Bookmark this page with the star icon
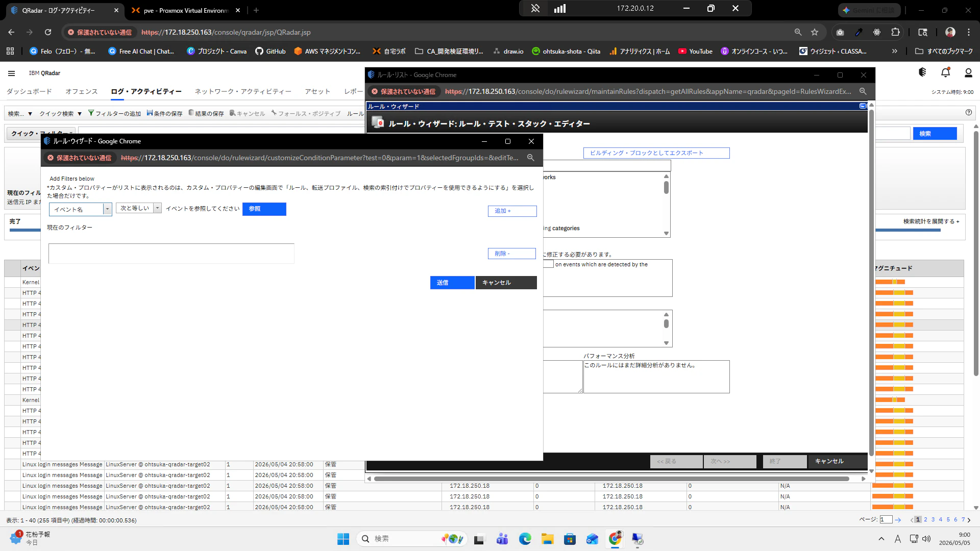This screenshot has width=980, height=551. click(x=815, y=32)
